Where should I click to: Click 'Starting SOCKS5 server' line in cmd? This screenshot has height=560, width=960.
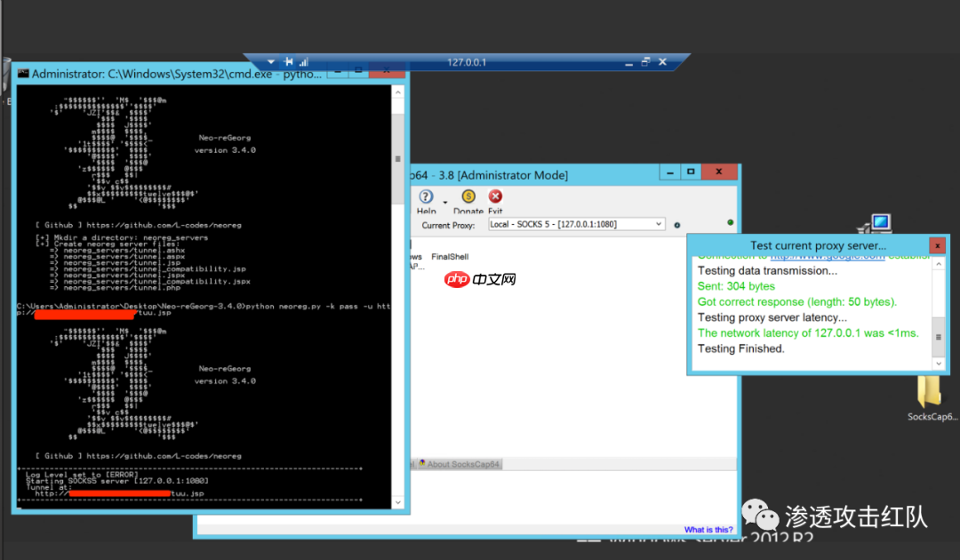(117, 481)
